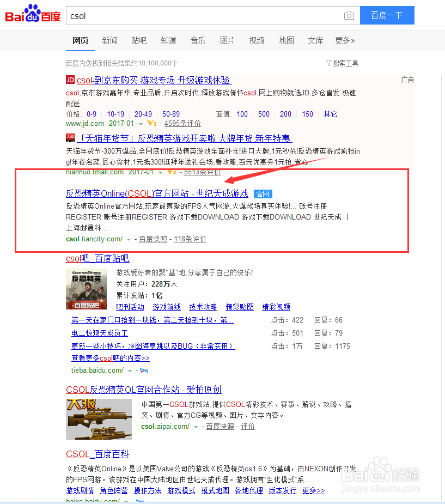The image size is (445, 504).
Task: Click the blue badge icon after baike.baidu.com
Action: [140, 501]
